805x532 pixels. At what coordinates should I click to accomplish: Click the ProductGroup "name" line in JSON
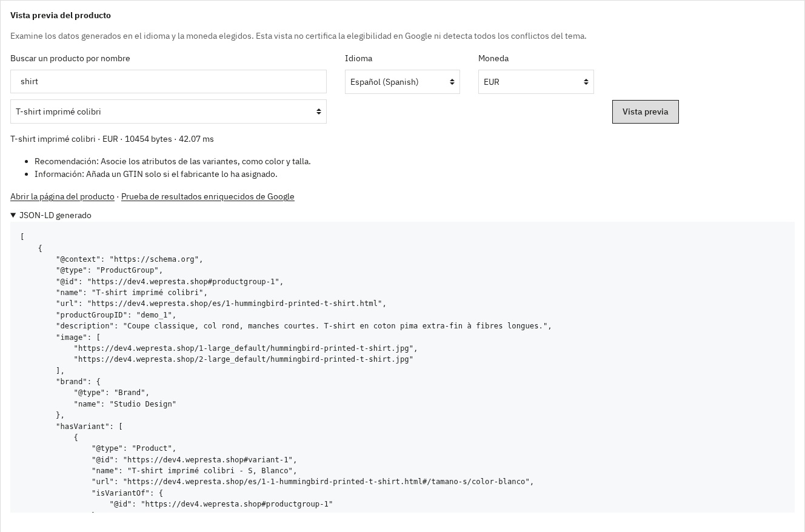[132, 293]
